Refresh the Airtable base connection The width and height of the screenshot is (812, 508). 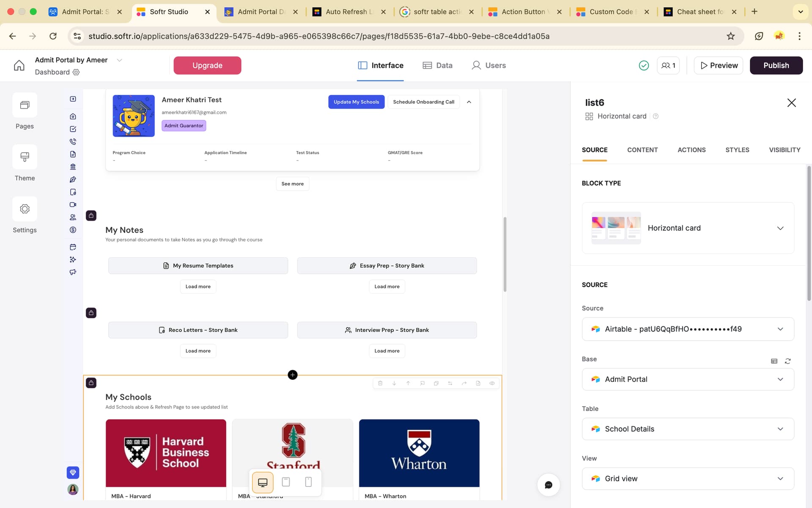787,361
